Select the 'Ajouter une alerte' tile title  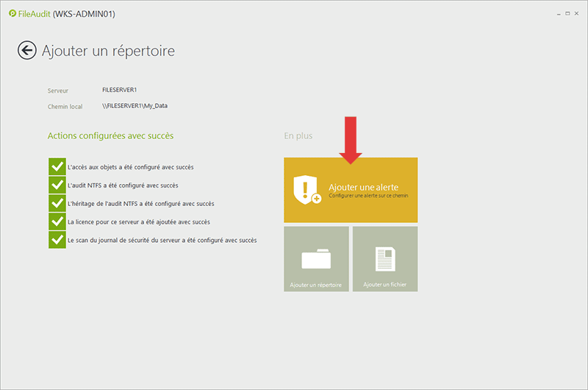363,187
